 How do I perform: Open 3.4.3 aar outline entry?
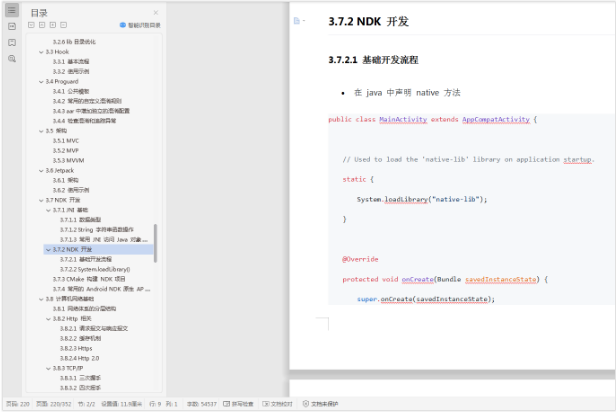(x=91, y=111)
